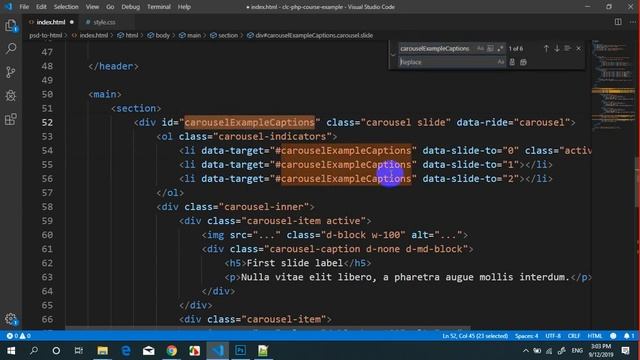This screenshot has height=360, width=640.
Task: Open the Go menu
Action: 110,7
